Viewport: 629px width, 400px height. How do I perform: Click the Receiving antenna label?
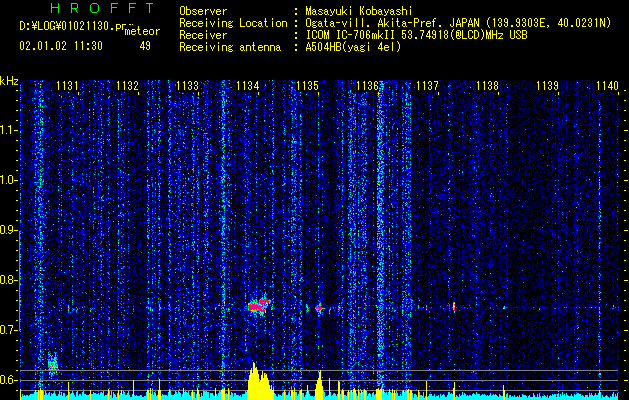click(x=230, y=48)
